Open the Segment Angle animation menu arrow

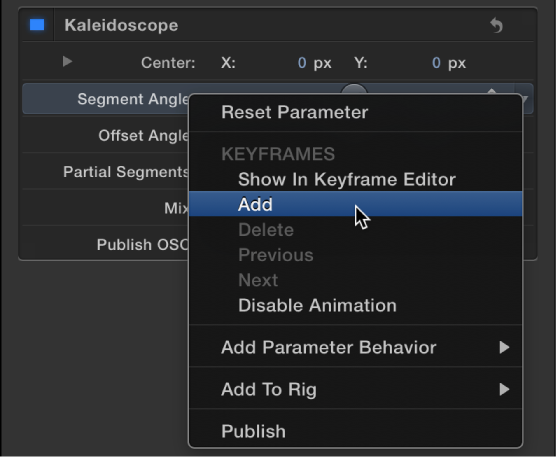tap(526, 99)
